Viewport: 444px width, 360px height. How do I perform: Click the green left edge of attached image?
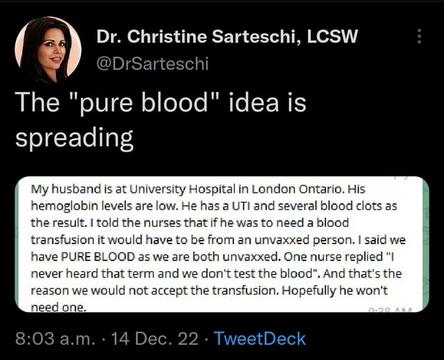point(19,244)
